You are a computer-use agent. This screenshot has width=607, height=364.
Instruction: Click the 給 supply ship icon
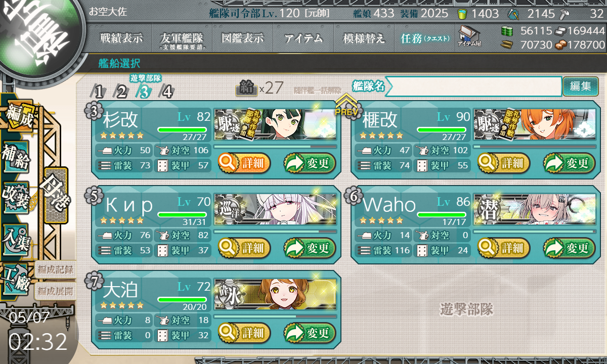246,88
